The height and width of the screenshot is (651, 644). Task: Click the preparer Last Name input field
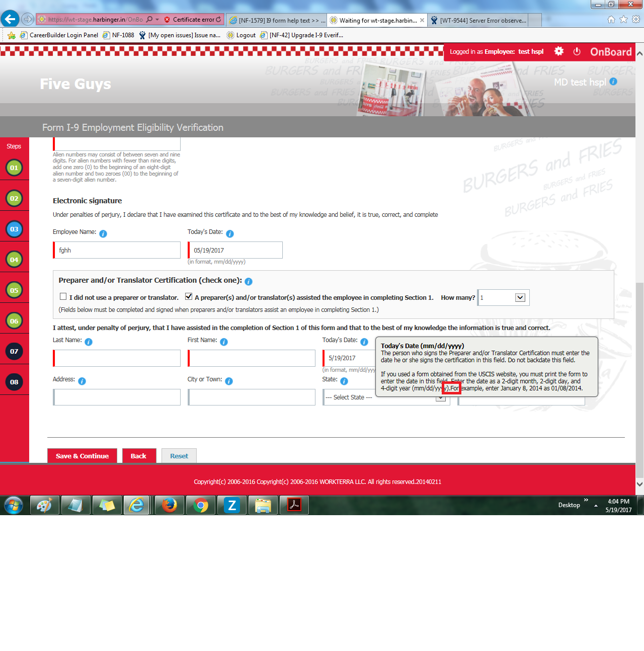tap(117, 358)
